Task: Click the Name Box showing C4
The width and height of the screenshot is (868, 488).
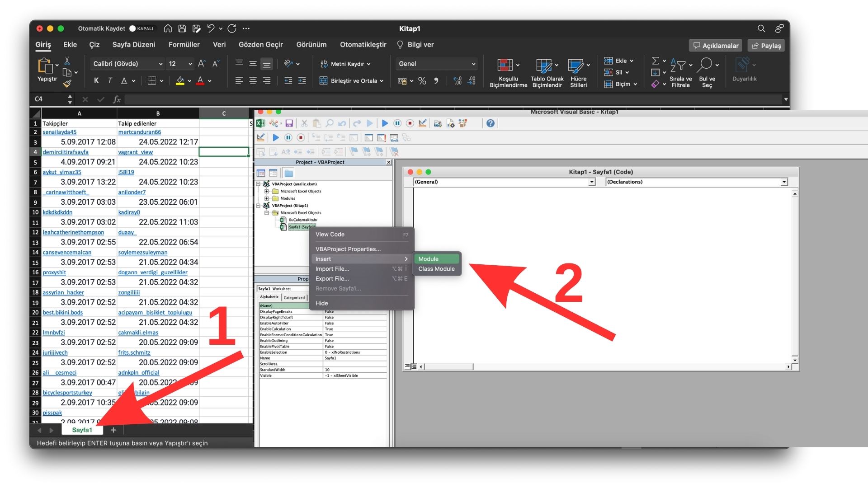Action: 50,99
